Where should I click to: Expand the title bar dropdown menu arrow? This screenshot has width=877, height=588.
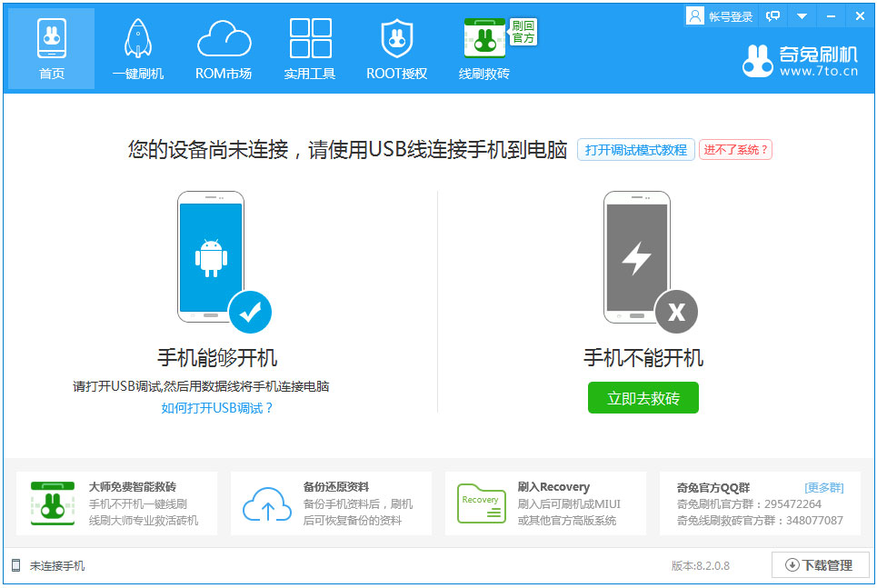click(802, 16)
